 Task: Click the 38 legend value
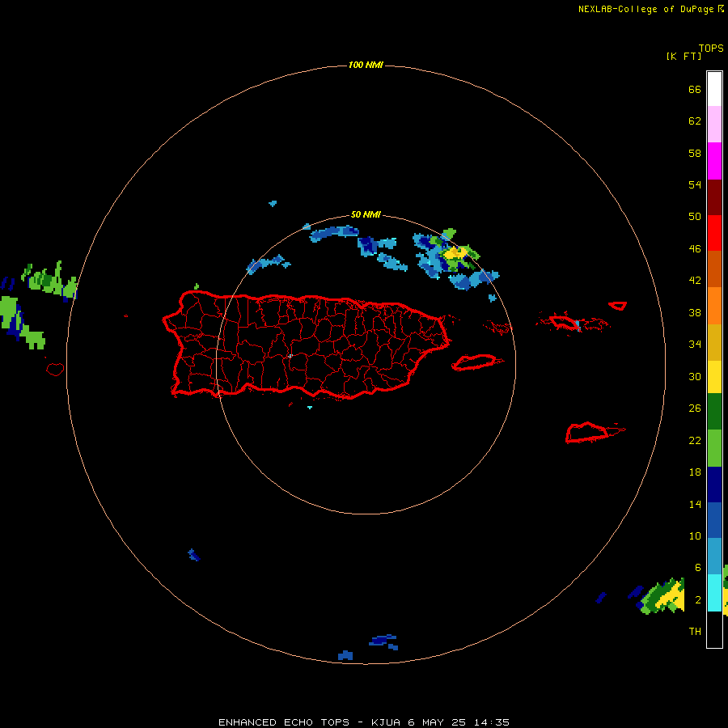tap(695, 312)
